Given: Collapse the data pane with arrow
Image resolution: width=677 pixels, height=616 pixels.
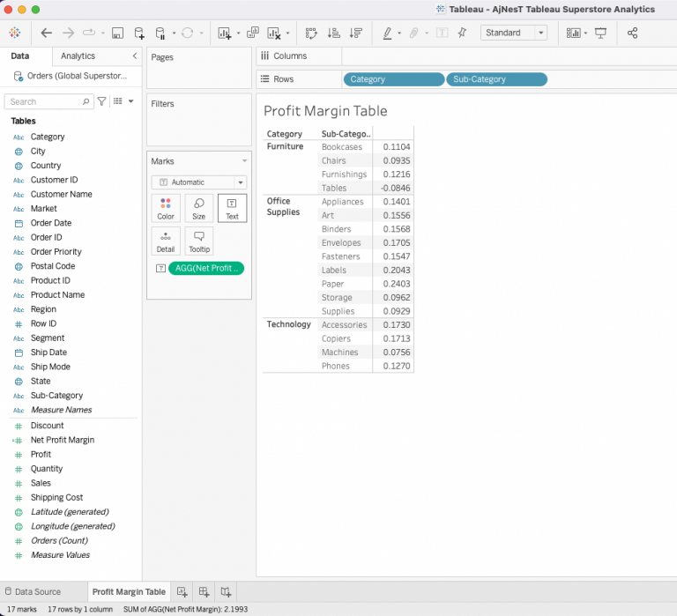Looking at the screenshot, I should coord(134,56).
